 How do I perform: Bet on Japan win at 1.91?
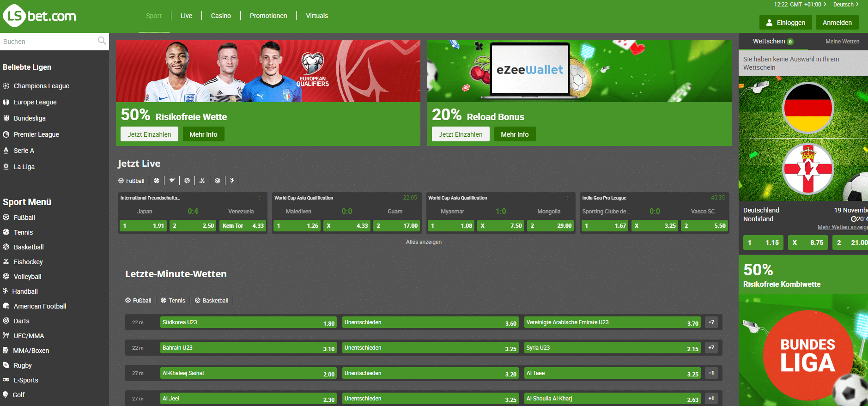coord(143,225)
